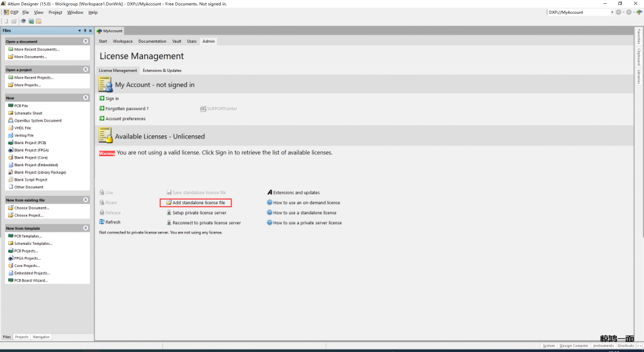Click the Refresh licenses icon
Screen dimensions: 644x352
pos(102,222)
